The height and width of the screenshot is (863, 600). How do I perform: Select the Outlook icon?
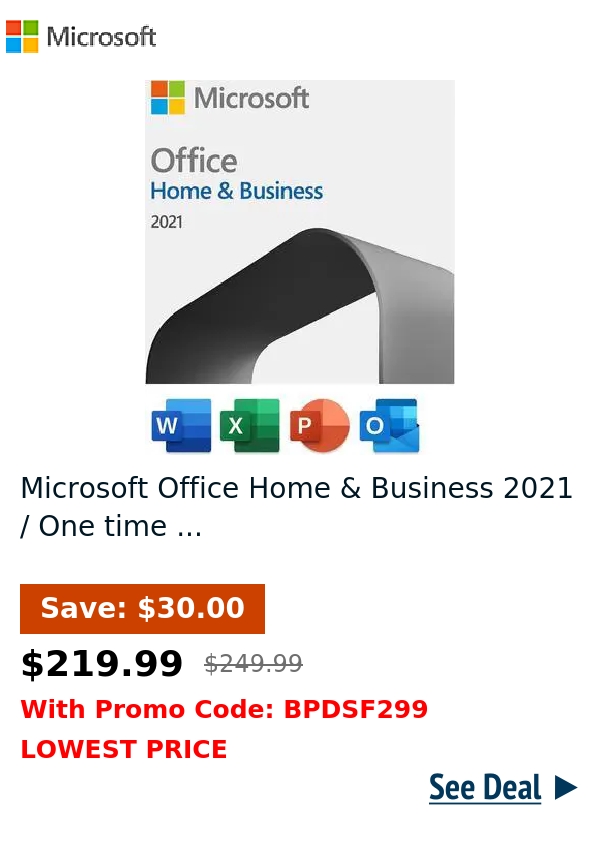click(389, 424)
